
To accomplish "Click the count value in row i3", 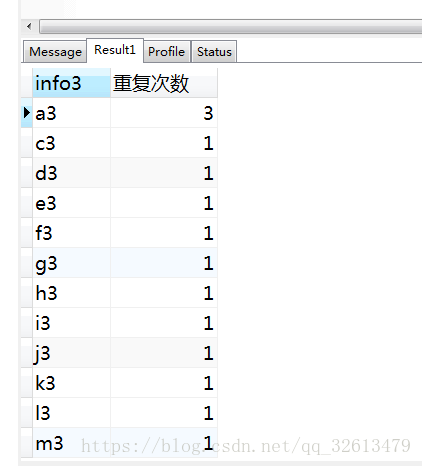I will (x=164, y=323).
